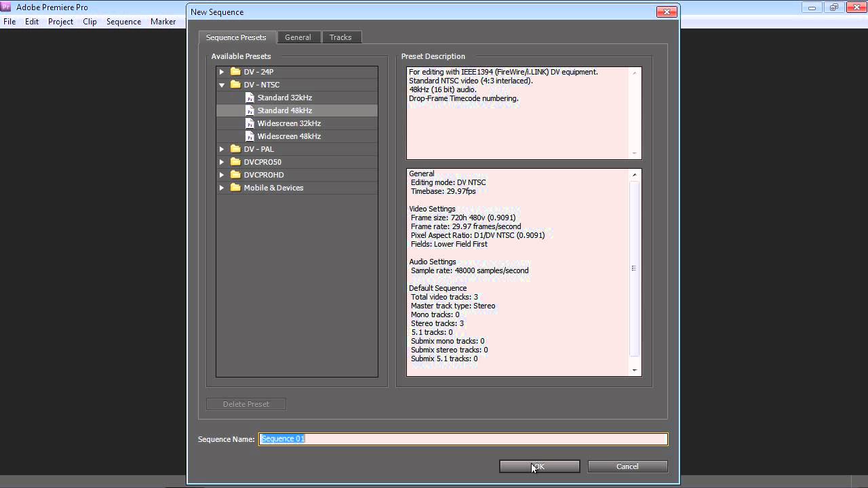
Task: Click the DVCPROHD folder label
Action: click(264, 175)
